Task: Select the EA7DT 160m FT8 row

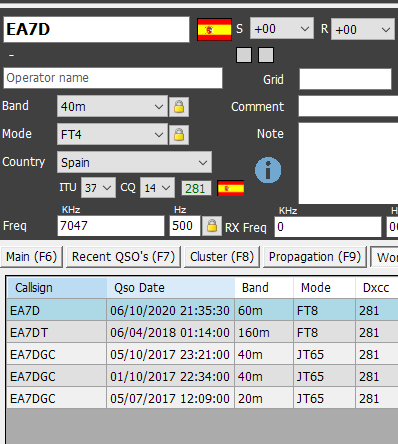Action: pos(202,332)
